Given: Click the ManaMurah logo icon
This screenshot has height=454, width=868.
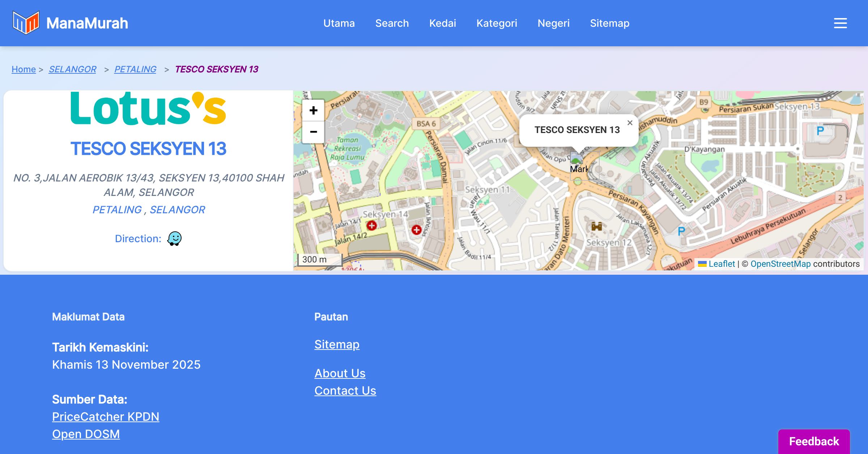Looking at the screenshot, I should click(x=26, y=23).
